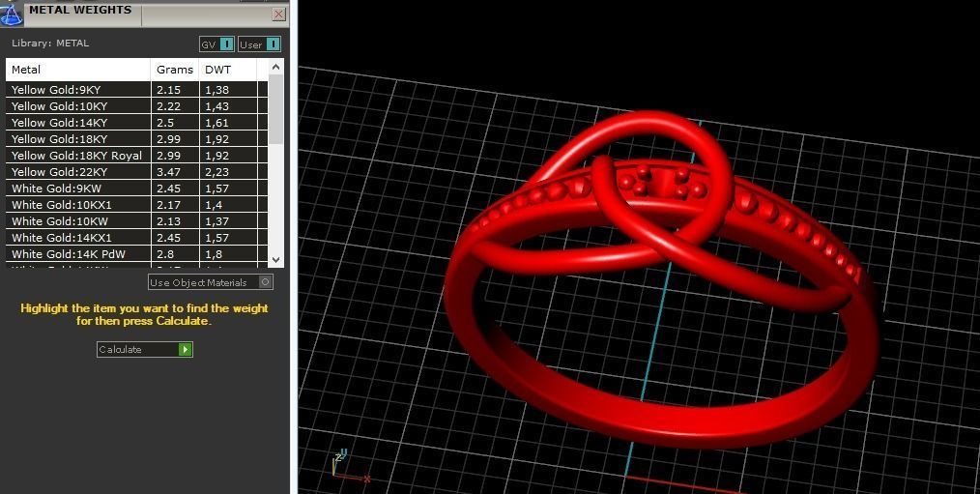Select the White Gold:14K PdW row
Screen dimensions: 980x494
pos(137,254)
